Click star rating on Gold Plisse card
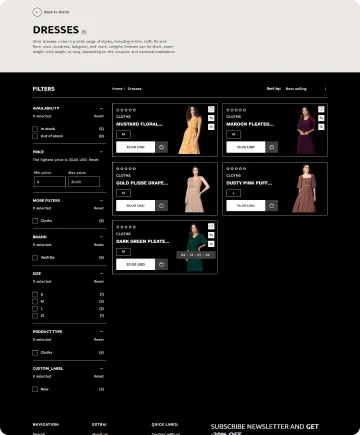 (x=126, y=169)
